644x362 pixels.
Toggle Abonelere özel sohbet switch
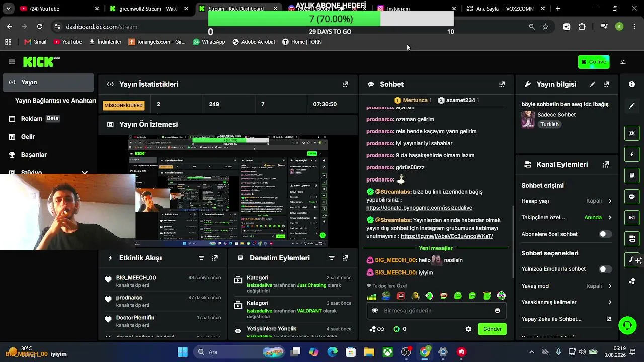[605, 234]
